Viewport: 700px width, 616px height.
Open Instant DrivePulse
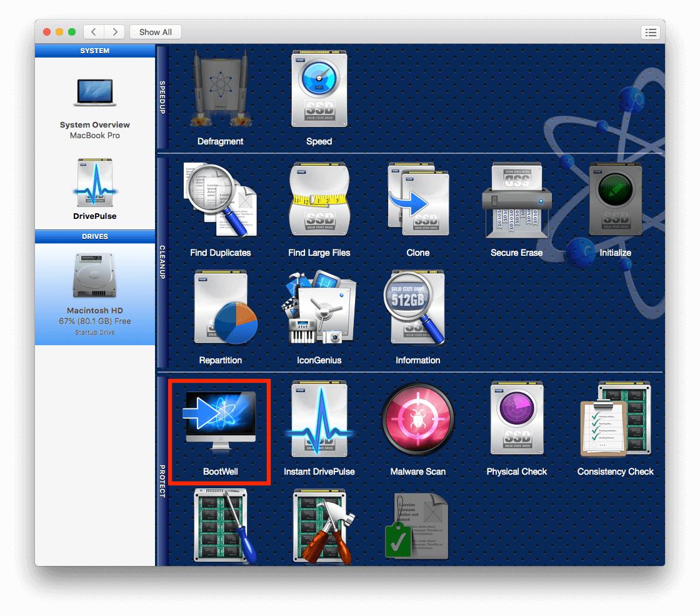[x=319, y=419]
